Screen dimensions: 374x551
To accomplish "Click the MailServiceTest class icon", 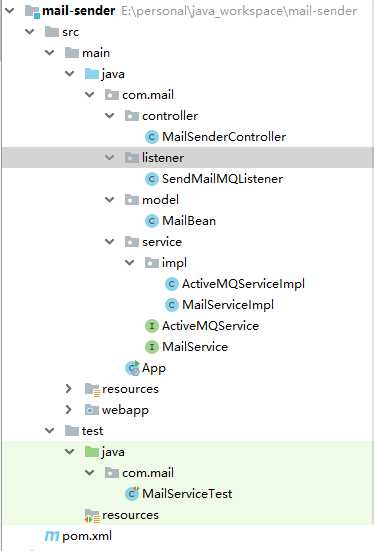I will (133, 494).
